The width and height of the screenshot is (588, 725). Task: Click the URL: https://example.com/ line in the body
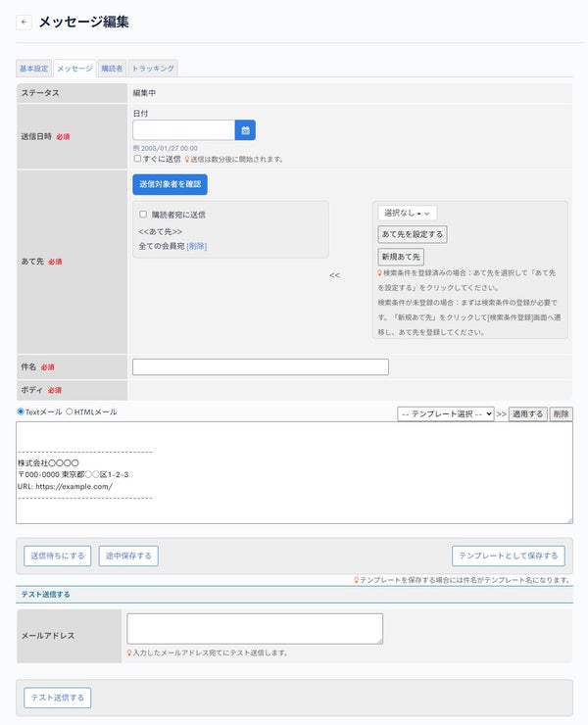tap(65, 486)
